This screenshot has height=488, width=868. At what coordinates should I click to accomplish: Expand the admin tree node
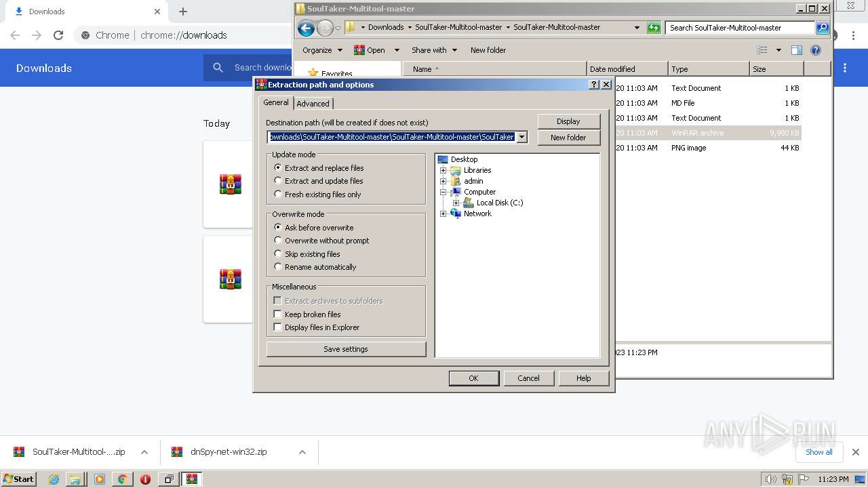[x=443, y=181]
